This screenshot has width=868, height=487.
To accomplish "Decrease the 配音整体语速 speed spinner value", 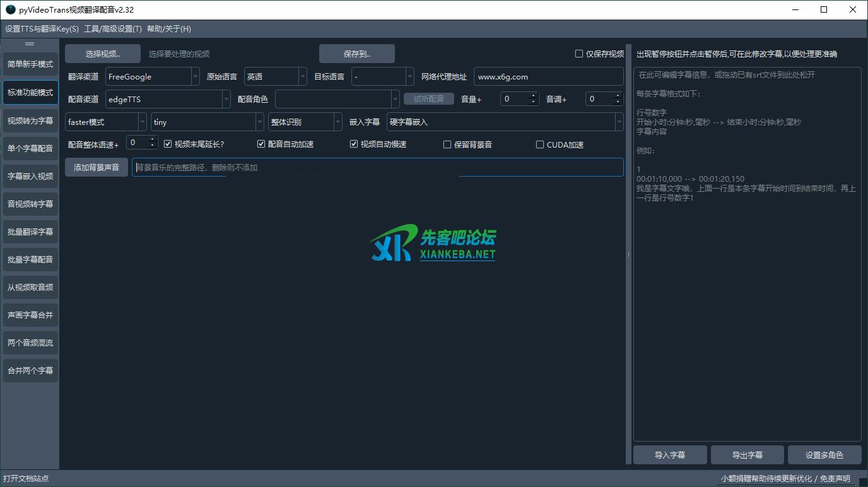I will 152,146.
